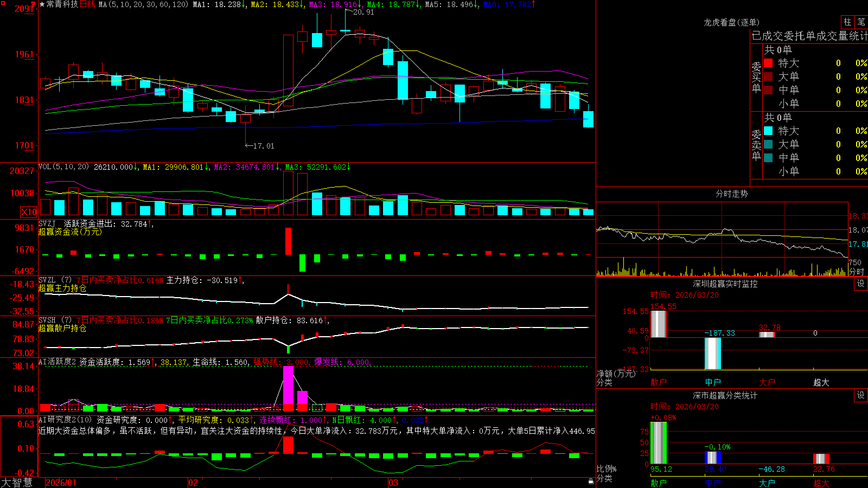Click the SVZJ indicator name
Image resolution: width=868 pixels, height=488 pixels.
[x=47, y=223]
